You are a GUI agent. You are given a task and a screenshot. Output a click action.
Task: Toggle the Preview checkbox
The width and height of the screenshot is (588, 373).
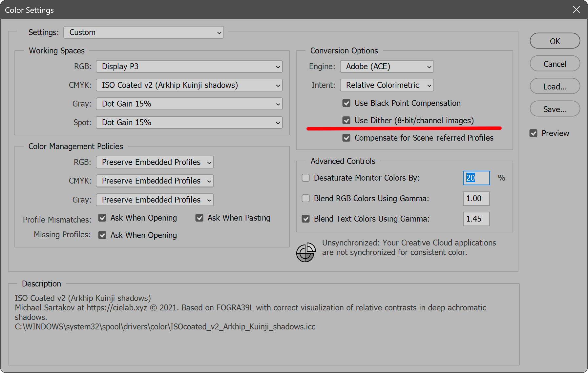(534, 133)
